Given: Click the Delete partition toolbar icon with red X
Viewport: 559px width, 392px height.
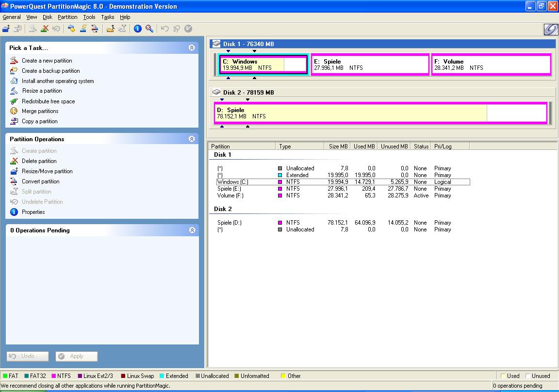Looking at the screenshot, I should 45,29.
